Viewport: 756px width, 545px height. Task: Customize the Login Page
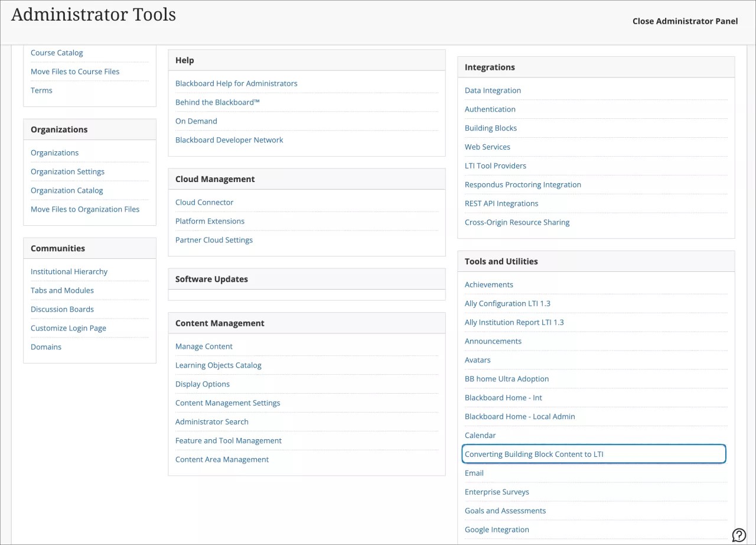(69, 328)
